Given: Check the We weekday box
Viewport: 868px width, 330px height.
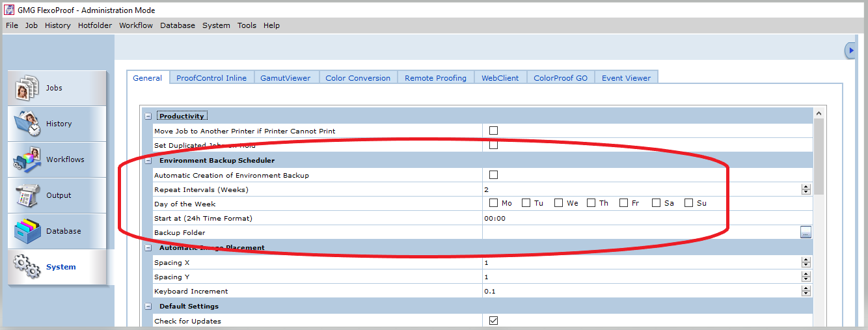Looking at the screenshot, I should click(x=558, y=203).
